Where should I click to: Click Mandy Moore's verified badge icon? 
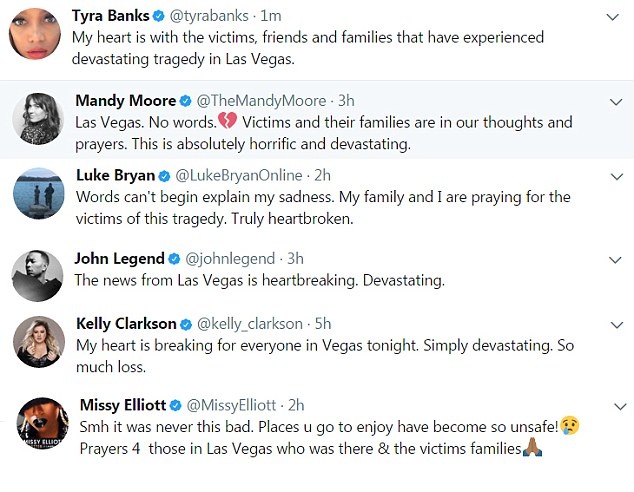point(185,101)
